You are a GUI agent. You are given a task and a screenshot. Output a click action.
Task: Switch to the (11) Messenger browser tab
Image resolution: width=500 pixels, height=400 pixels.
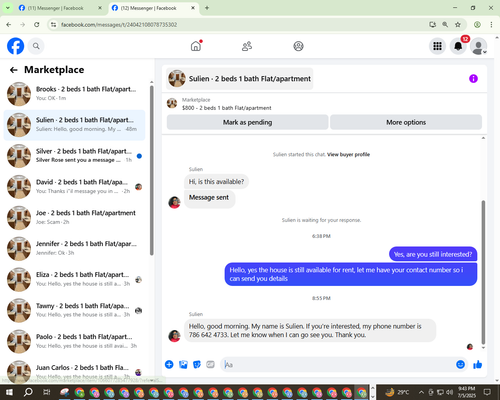(55, 8)
